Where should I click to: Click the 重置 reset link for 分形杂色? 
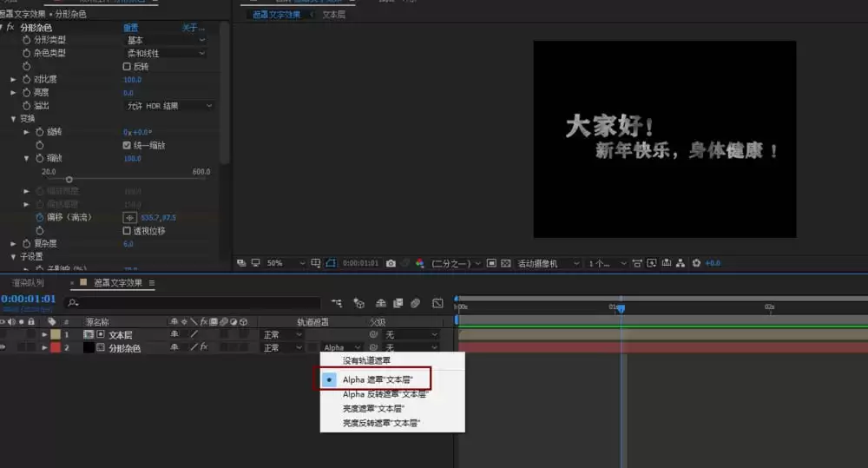(131, 27)
